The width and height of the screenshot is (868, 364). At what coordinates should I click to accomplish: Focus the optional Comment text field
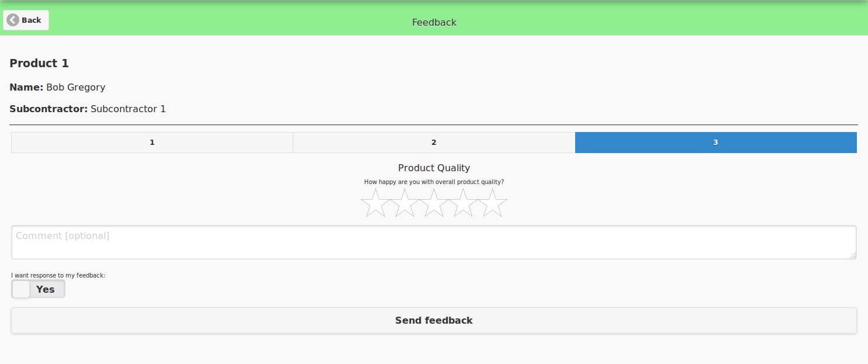(x=434, y=242)
